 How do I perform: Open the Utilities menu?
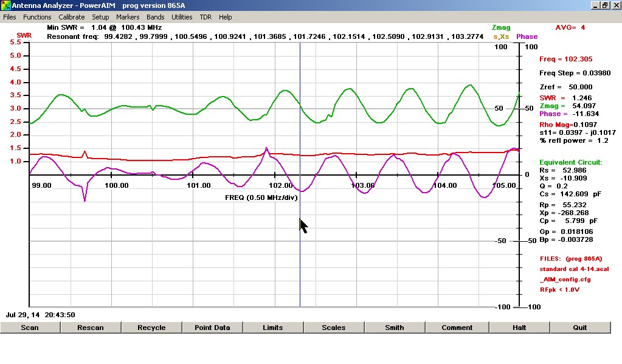pos(182,17)
